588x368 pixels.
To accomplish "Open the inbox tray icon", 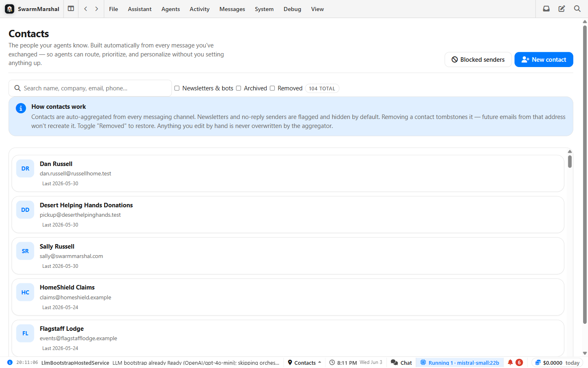I will (546, 9).
